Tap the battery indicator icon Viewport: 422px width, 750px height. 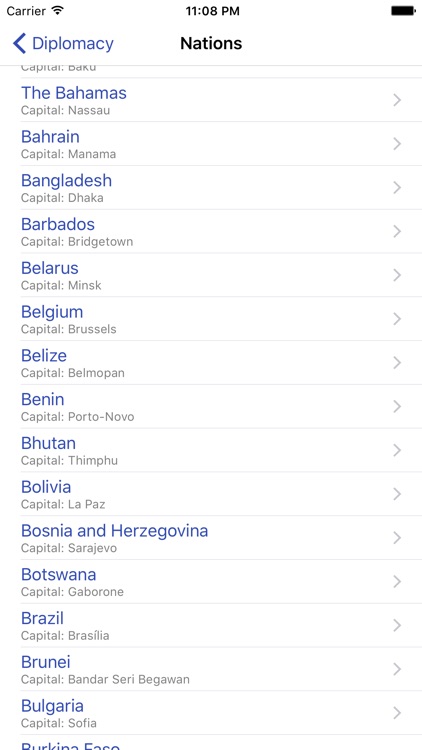click(x=402, y=11)
